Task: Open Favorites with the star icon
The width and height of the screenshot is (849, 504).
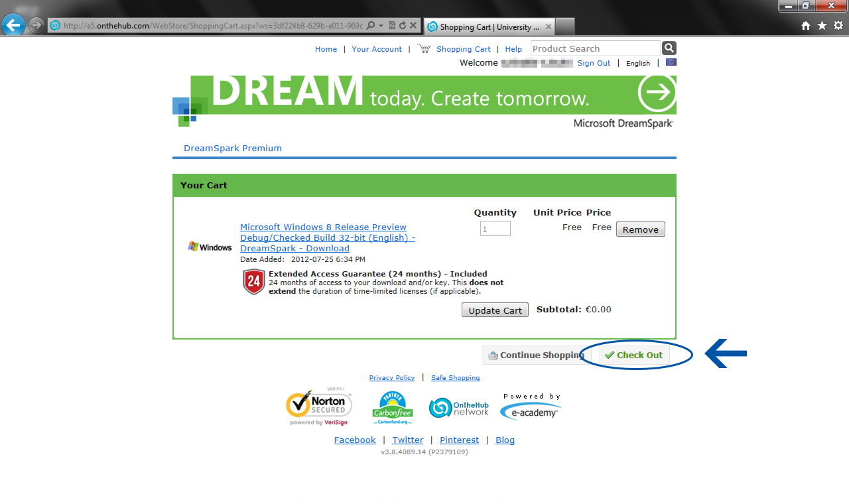Action: [822, 25]
